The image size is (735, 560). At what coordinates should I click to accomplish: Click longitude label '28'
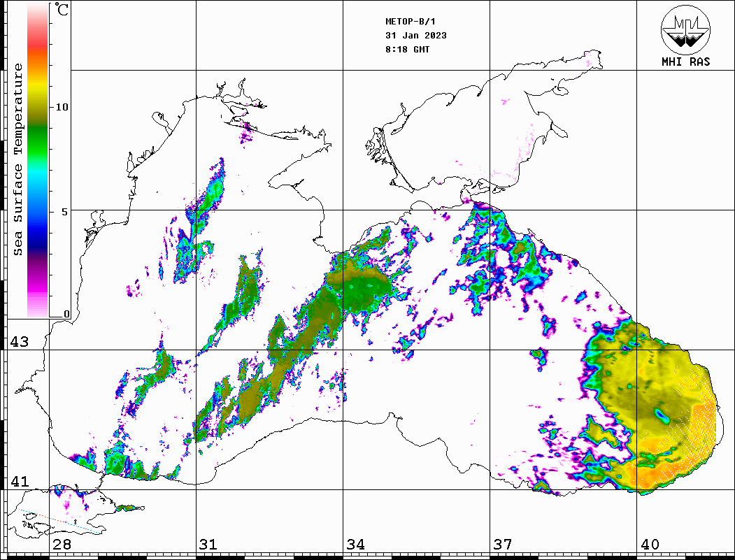[62, 545]
